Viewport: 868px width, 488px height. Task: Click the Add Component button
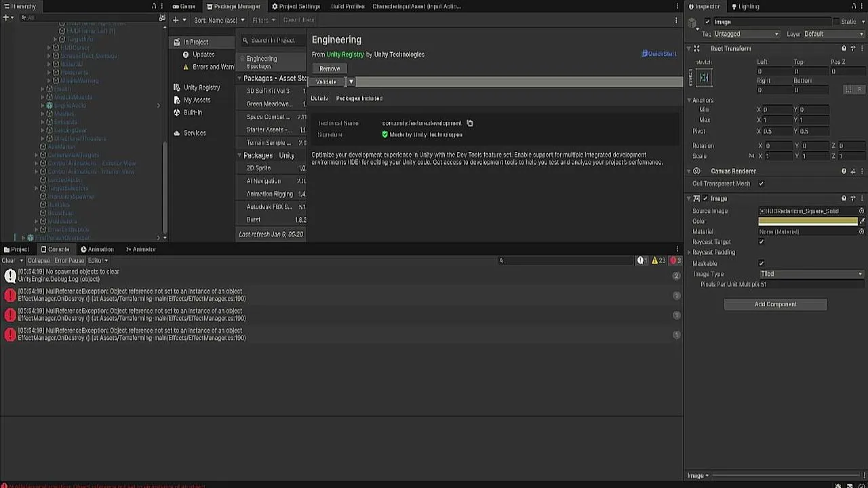pos(776,304)
